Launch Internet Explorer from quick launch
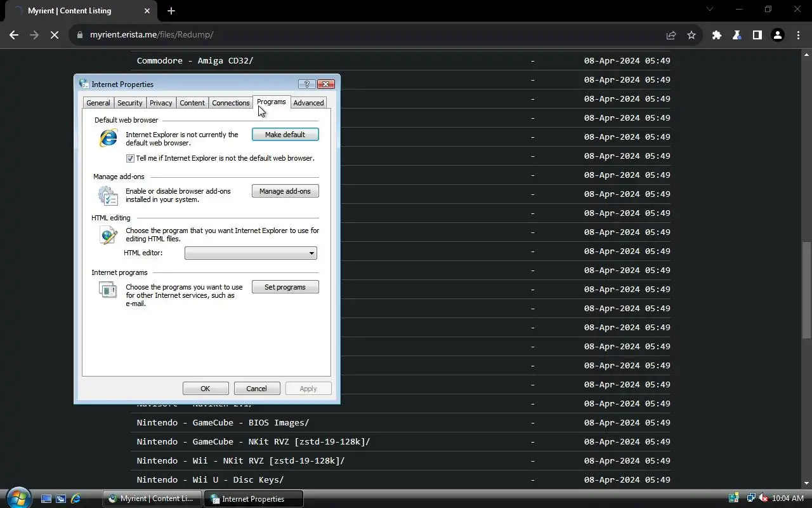The image size is (812, 508). tap(75, 499)
